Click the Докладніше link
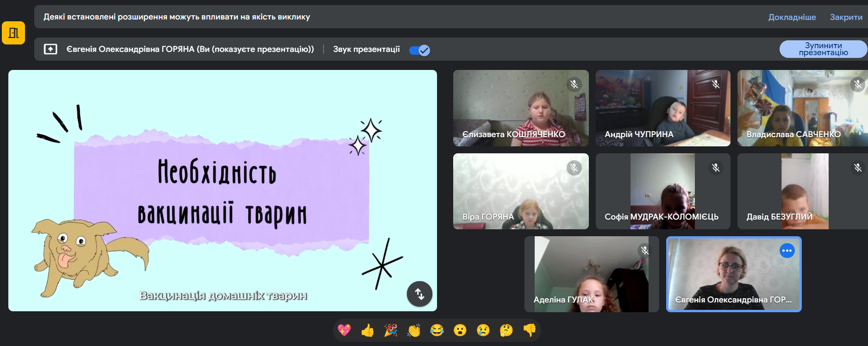This screenshot has width=868, height=346. coord(792,17)
